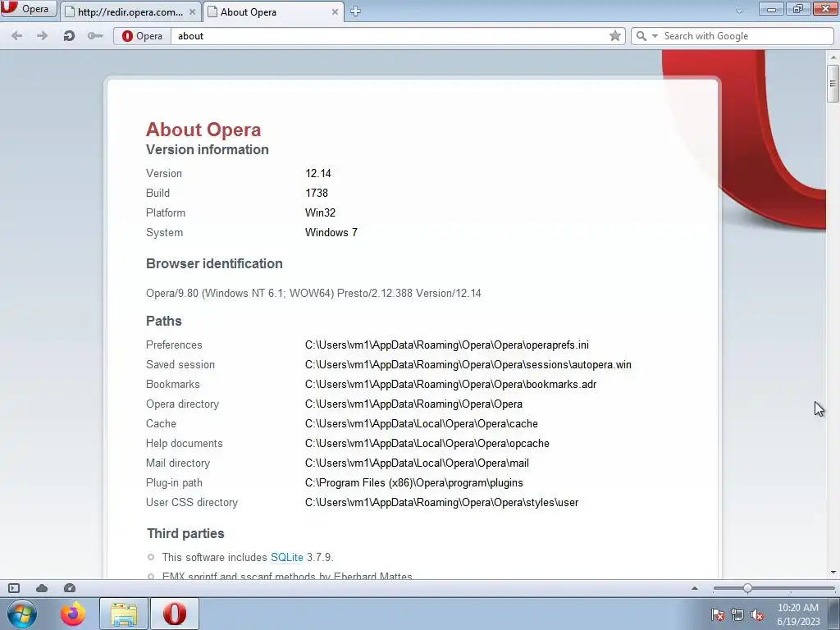Click the scrollbar up arrow
The height and width of the screenshot is (630, 840).
(x=833, y=57)
